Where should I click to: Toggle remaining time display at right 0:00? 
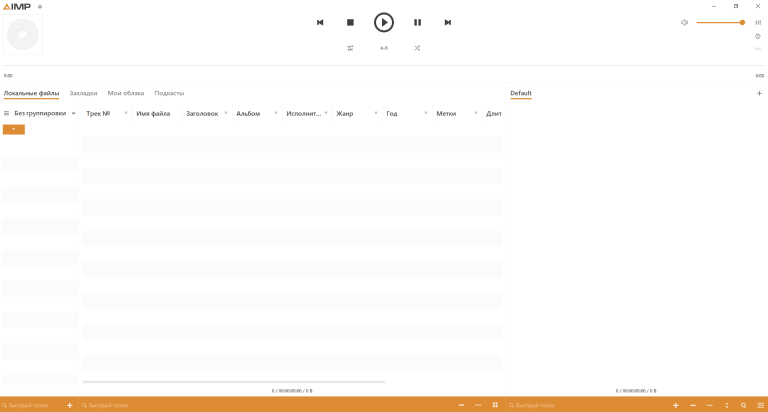(x=759, y=75)
